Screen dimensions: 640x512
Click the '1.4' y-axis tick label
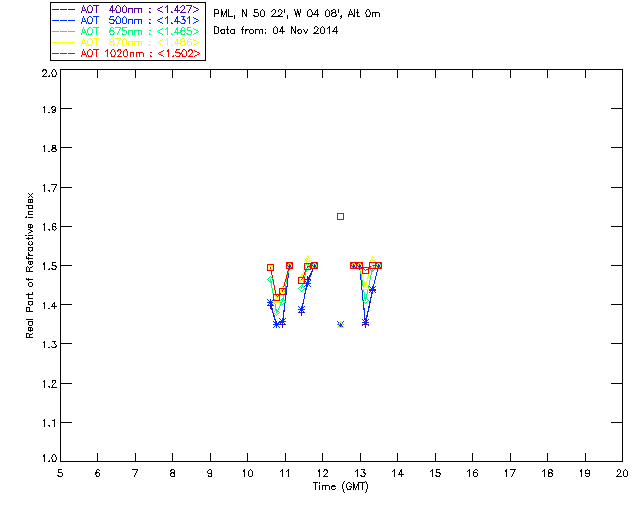point(49,305)
